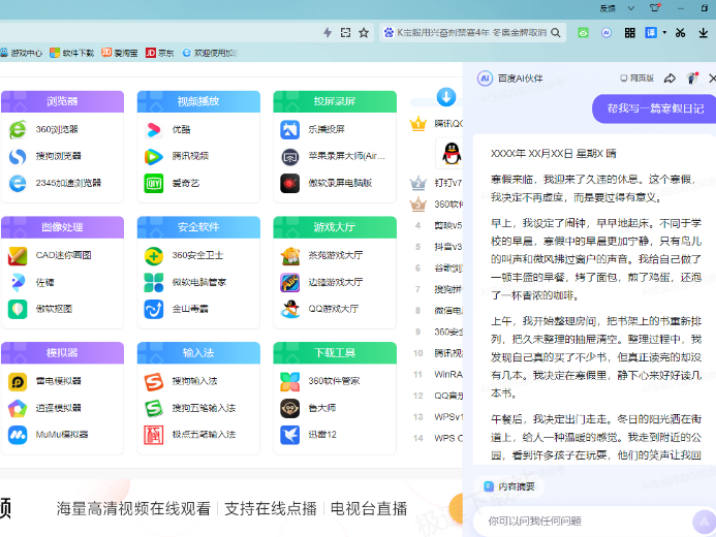Click the CAD迷你画图 icon
The image size is (716, 537).
(x=17, y=256)
